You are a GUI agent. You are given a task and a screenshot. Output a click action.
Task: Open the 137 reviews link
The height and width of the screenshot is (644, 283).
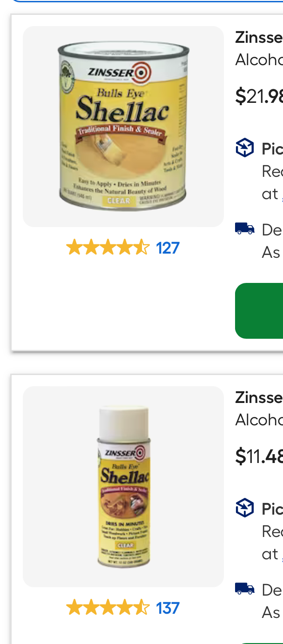pyautogui.click(x=168, y=608)
